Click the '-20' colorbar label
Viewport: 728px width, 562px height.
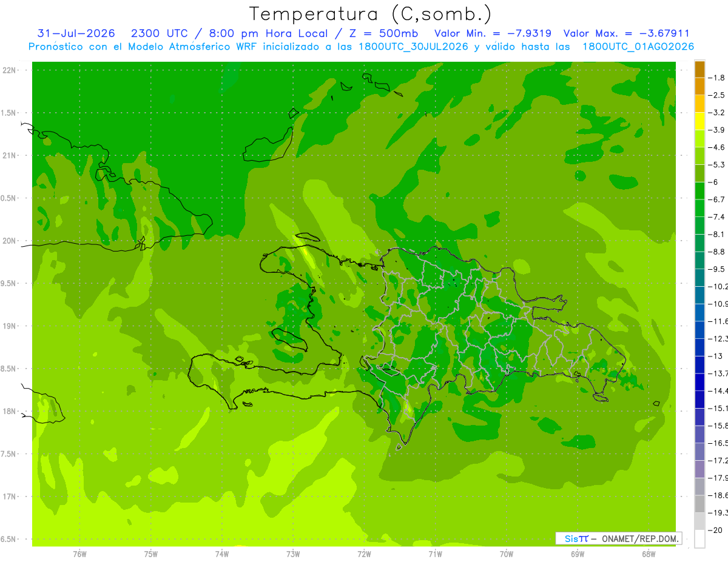pos(716,530)
